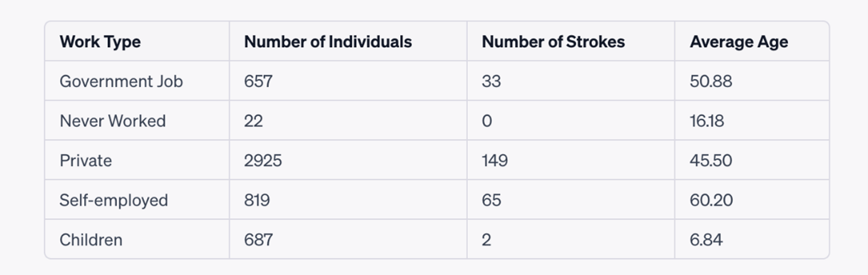Click the Government Job row label

click(121, 81)
